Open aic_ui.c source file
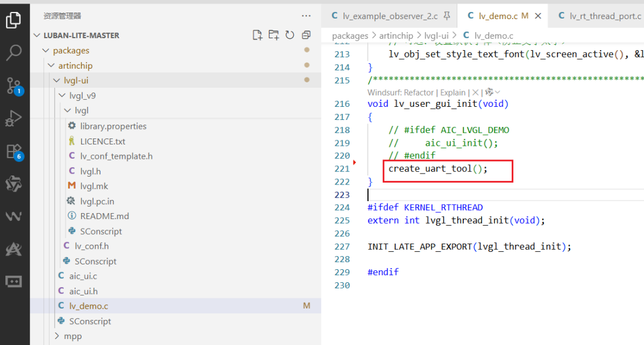Image resolution: width=644 pixels, height=345 pixels. click(x=175, y=276)
